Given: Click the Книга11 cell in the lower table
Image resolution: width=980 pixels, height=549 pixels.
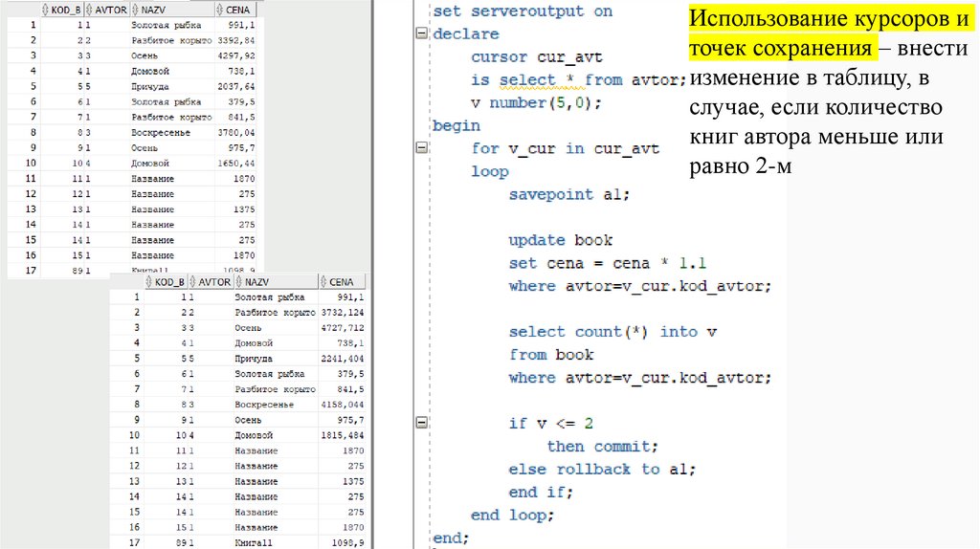Looking at the screenshot, I should coord(256,542).
